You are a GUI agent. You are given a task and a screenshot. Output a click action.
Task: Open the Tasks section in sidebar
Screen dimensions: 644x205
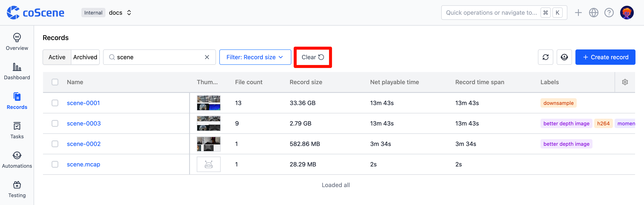[x=17, y=130]
